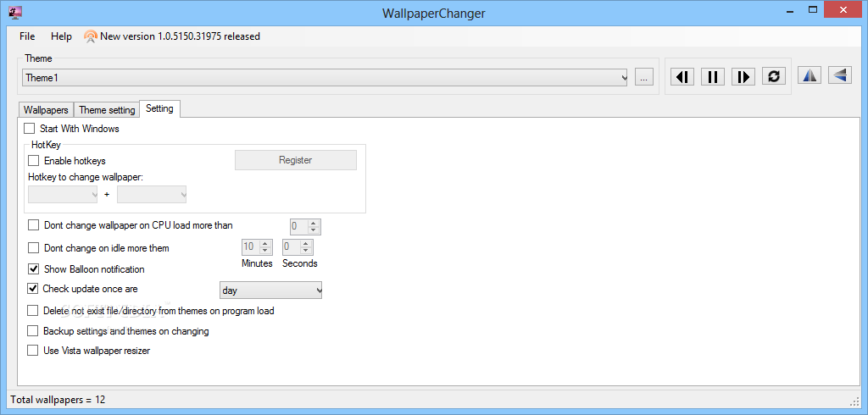The image size is (868, 415).
Task: Click the idle Seconds number field
Action: pos(292,246)
